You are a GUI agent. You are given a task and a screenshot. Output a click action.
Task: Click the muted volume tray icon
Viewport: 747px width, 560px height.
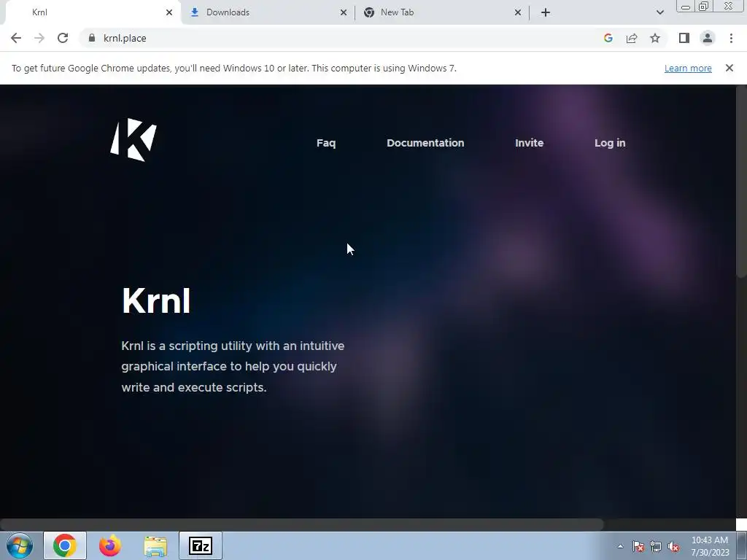click(x=673, y=546)
